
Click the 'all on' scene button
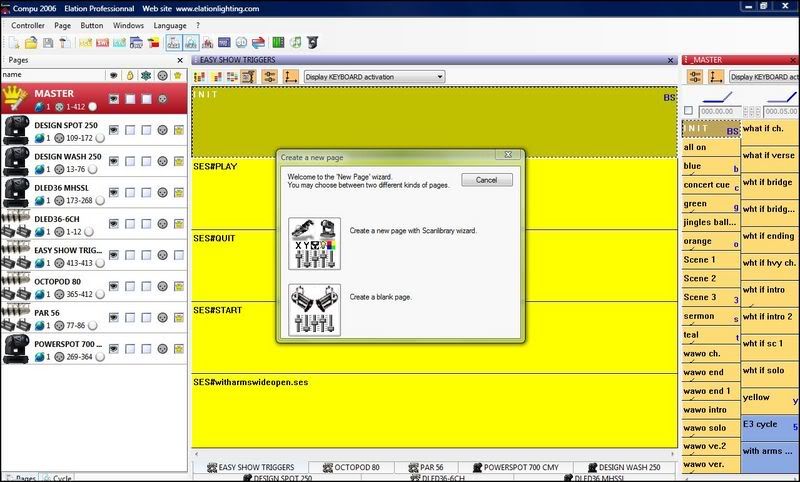pos(711,147)
